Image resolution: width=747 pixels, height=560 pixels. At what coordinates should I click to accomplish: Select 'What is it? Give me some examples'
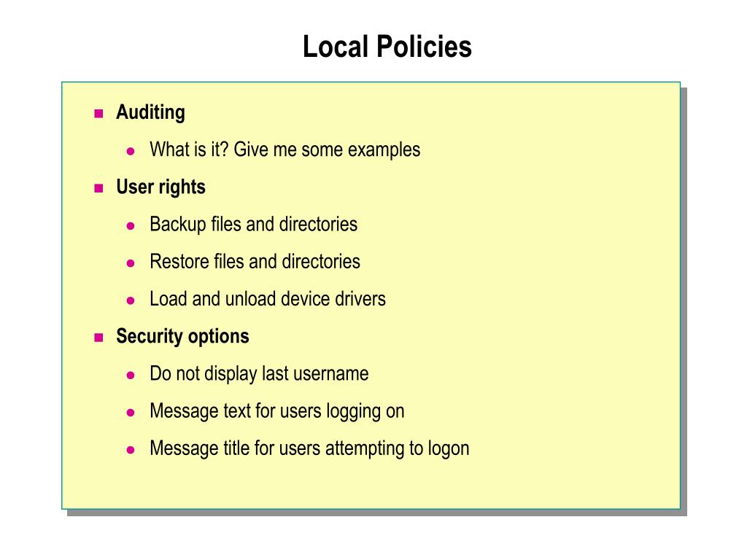pos(285,149)
